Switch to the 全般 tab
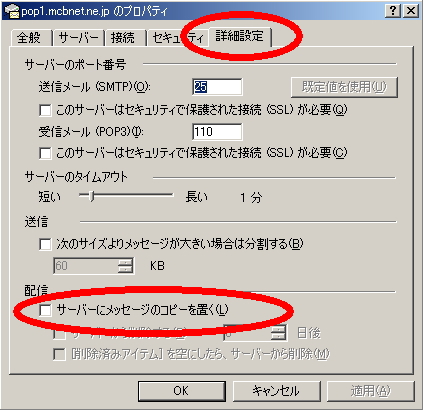 (29, 37)
